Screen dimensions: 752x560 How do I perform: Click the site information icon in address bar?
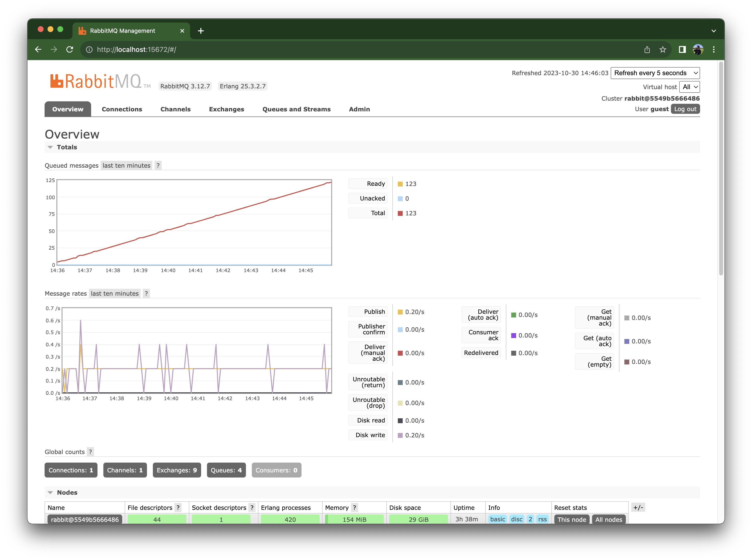click(89, 49)
